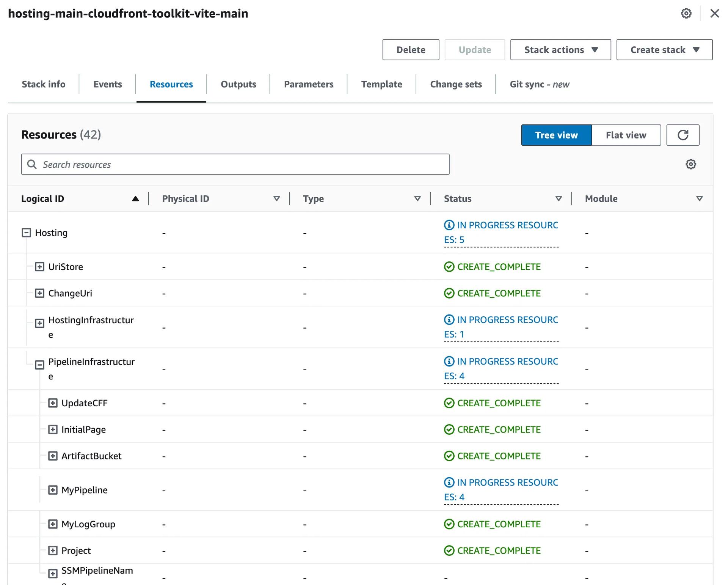Select the UriStore row label
Viewport: 728px width, 585px height.
click(66, 267)
